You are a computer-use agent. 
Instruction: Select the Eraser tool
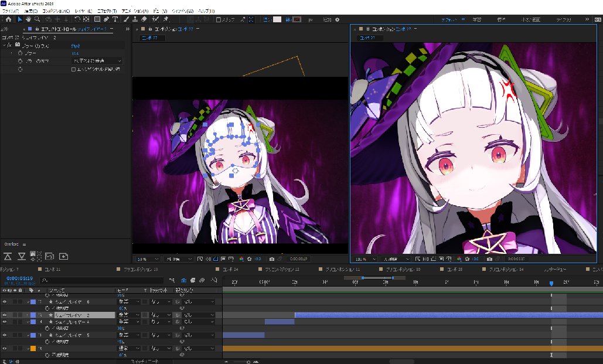tap(144, 19)
